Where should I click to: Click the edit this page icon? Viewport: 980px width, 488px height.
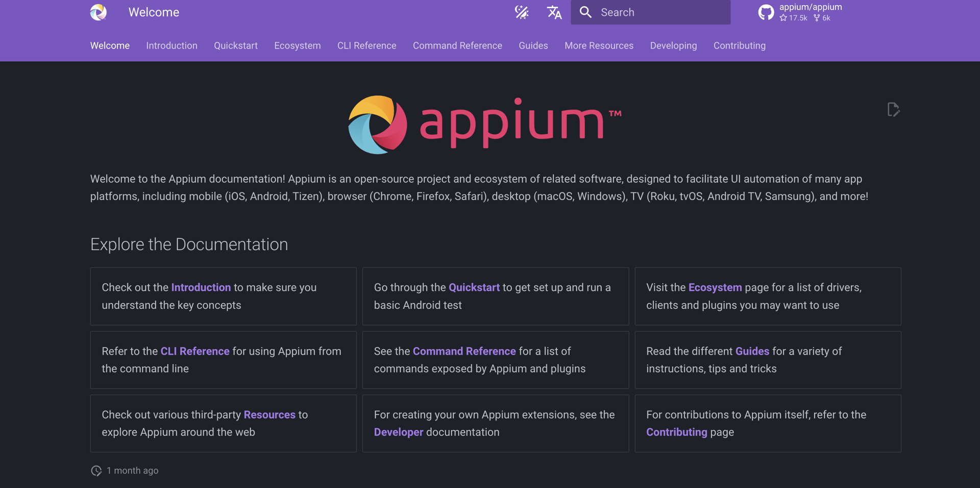coord(893,110)
